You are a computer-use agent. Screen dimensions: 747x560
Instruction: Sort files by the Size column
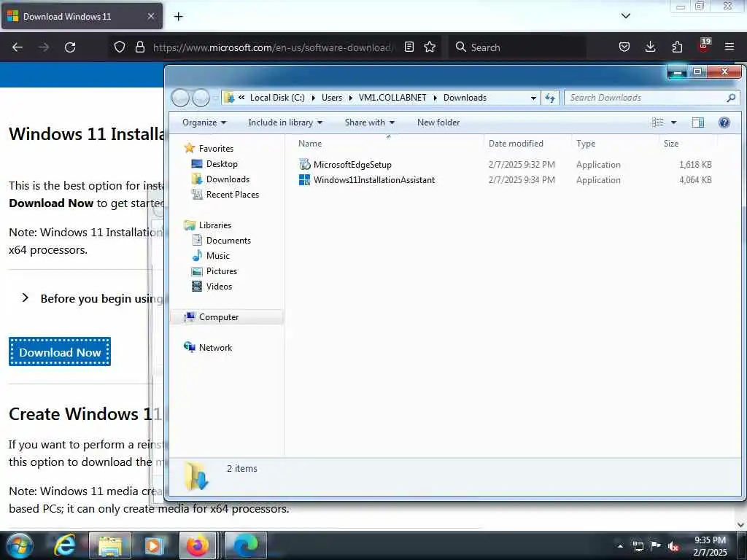click(x=688, y=144)
